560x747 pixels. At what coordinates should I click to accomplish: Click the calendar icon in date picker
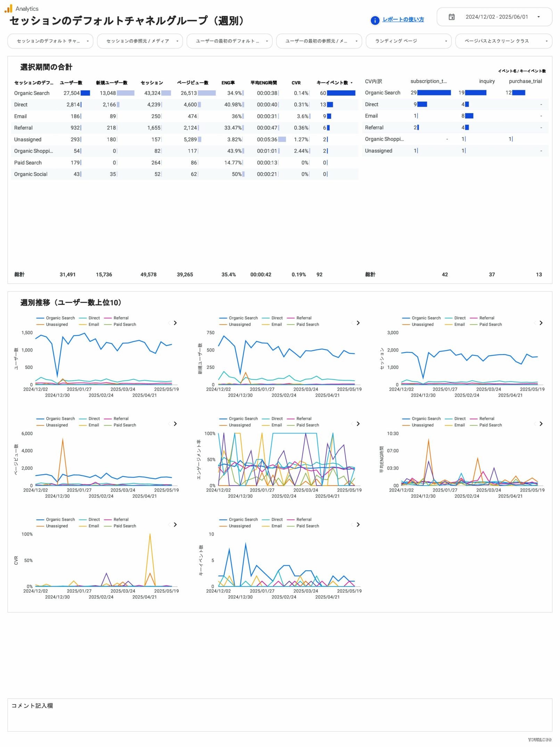click(x=451, y=17)
